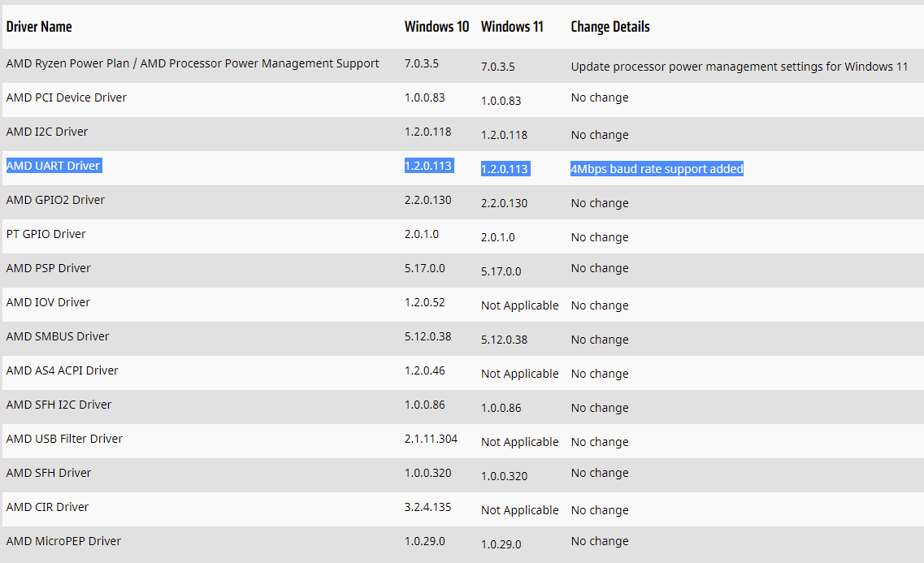Click the Change Details column header
The height and width of the screenshot is (563, 924).
(x=610, y=27)
